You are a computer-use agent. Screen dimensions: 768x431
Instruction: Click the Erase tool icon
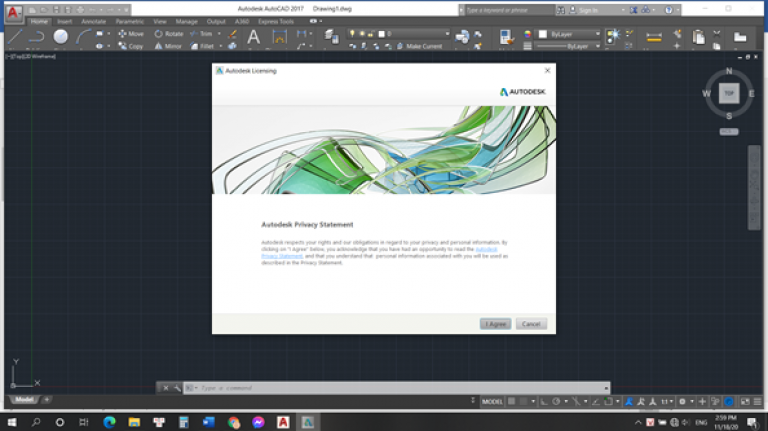click(233, 34)
